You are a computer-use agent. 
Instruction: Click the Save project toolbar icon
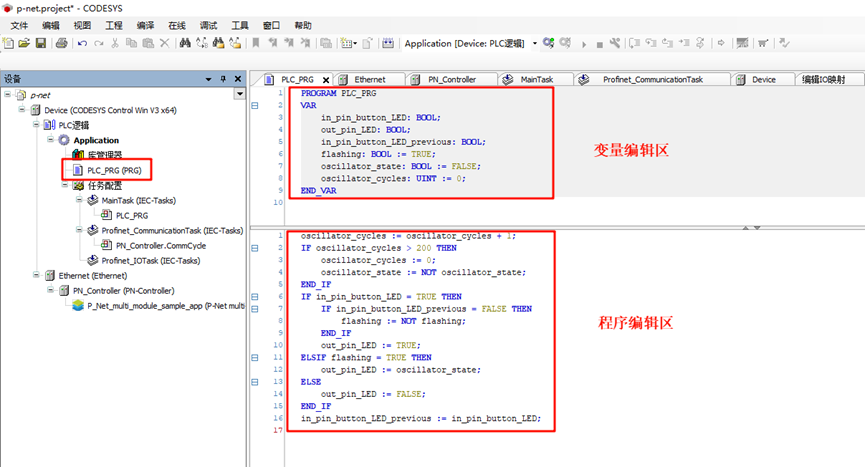[41, 44]
